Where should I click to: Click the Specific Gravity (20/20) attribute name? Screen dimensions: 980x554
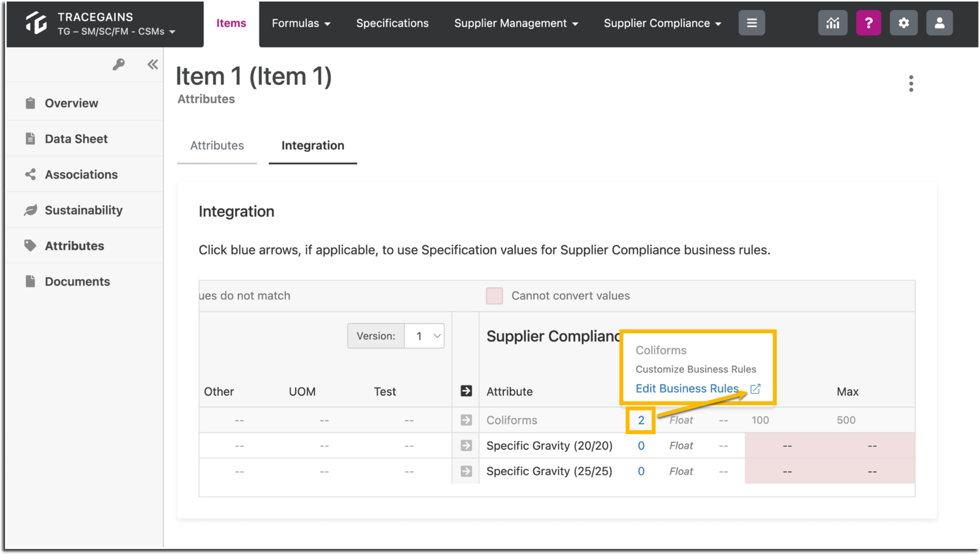549,445
